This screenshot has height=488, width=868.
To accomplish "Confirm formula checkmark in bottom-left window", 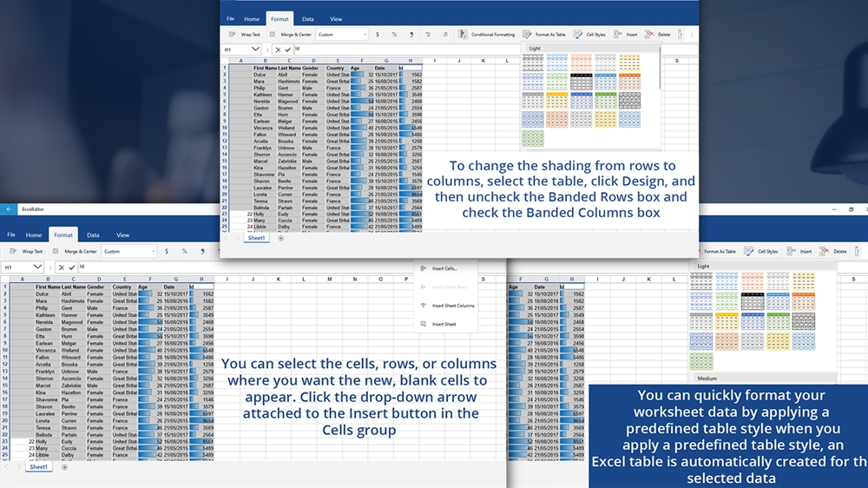I will (x=72, y=267).
